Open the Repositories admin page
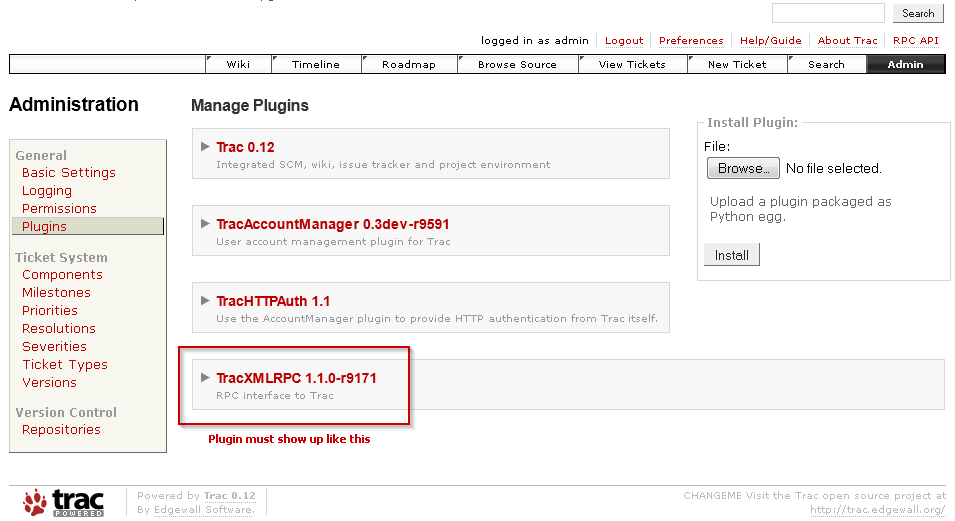Viewport: 955px width, 521px height. 62,429
